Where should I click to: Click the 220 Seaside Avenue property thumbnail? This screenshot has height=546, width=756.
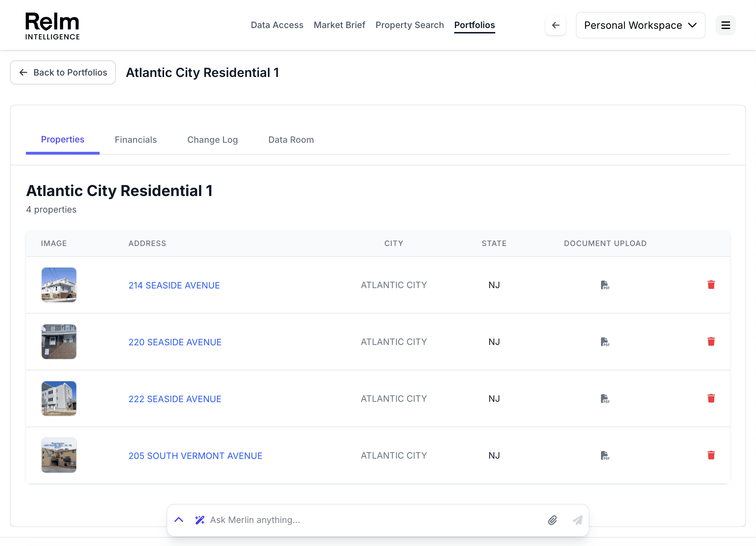tap(59, 342)
